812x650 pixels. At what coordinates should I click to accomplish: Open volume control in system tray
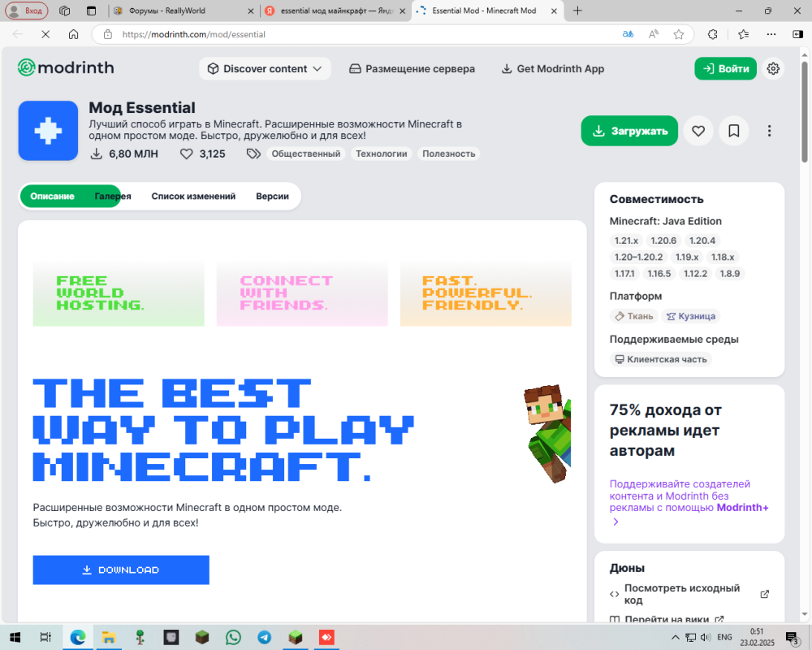pyautogui.click(x=706, y=637)
